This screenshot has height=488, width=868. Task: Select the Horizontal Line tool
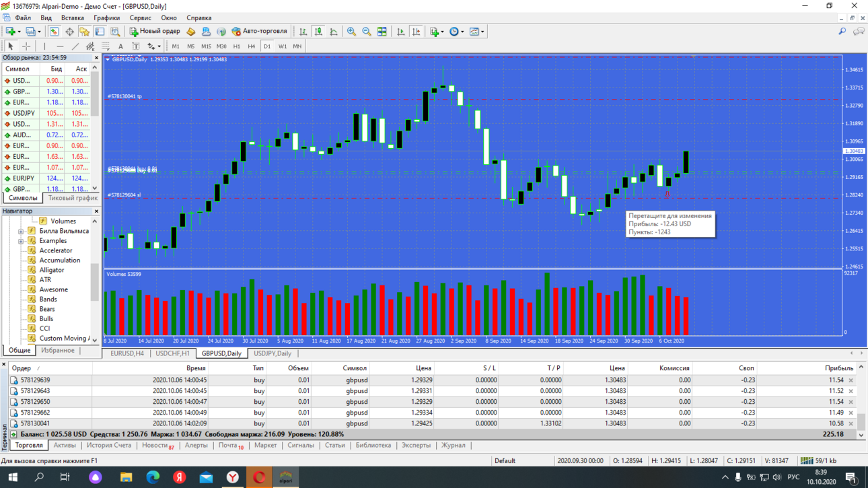click(60, 46)
